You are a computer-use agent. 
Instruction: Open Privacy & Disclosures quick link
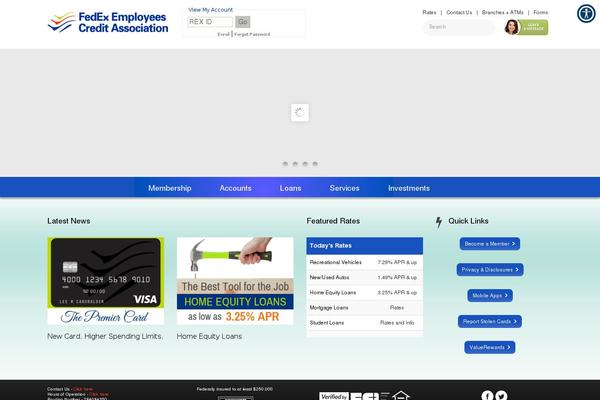(x=490, y=269)
